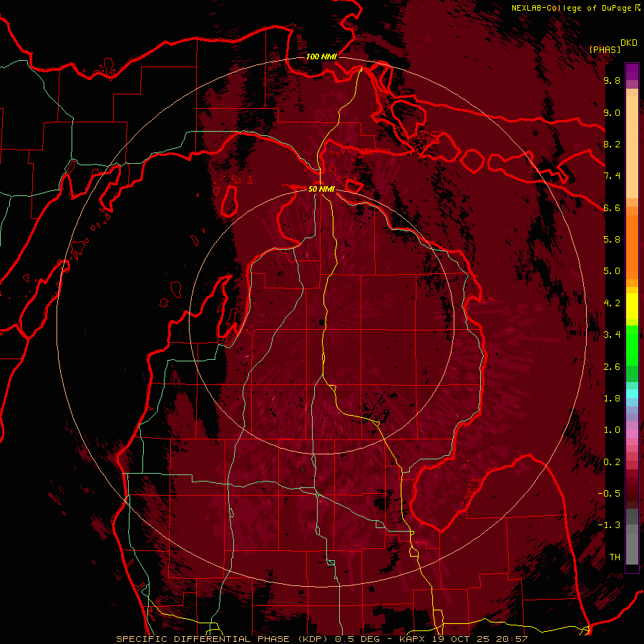Select the 3.4 scale value
This screenshot has width=644, height=644.
[x=612, y=335]
